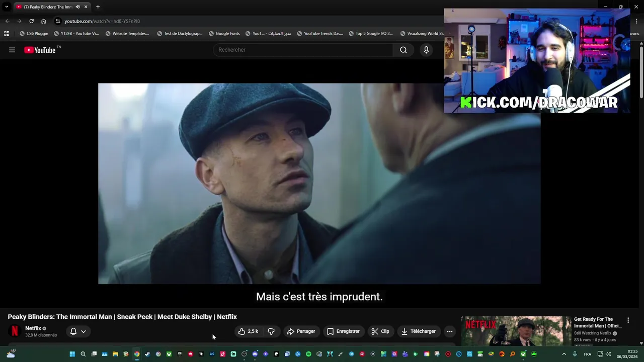Click the address bar URL

[x=102, y=21]
